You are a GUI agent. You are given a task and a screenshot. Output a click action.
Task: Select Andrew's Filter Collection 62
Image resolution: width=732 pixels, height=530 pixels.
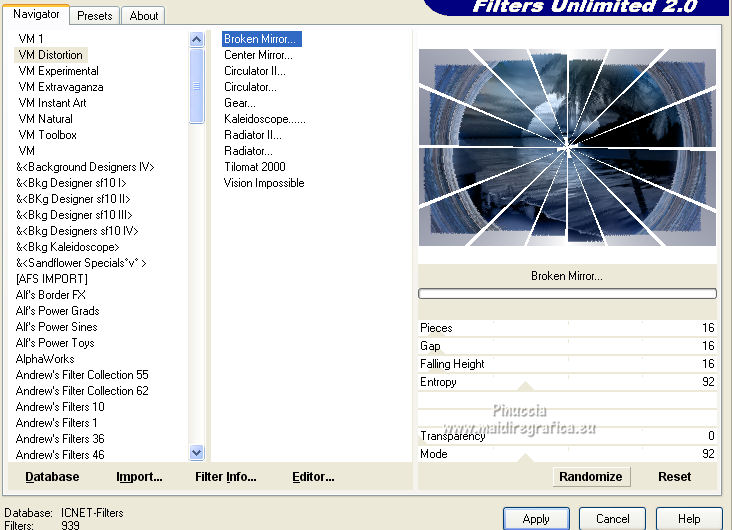[x=82, y=391]
